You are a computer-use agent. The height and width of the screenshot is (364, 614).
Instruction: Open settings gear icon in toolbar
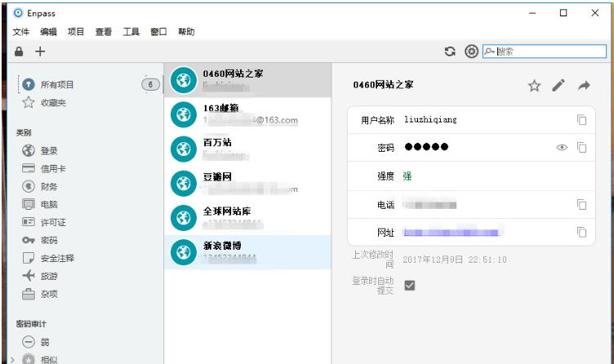pyautogui.click(x=471, y=51)
